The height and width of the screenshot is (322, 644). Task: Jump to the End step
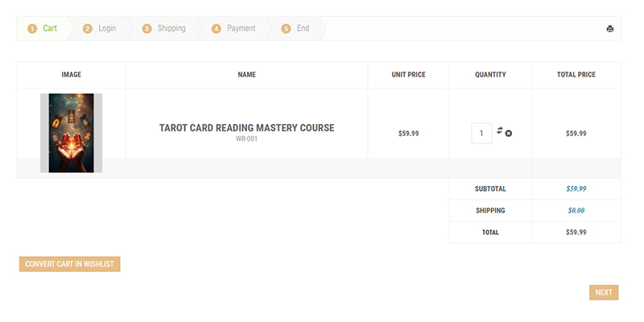point(303,28)
